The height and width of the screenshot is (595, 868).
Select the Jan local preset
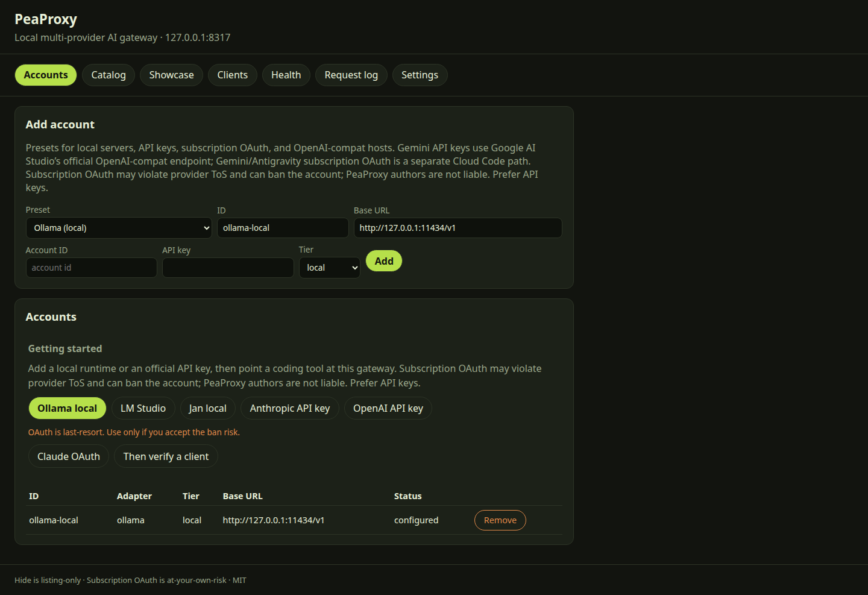(207, 408)
